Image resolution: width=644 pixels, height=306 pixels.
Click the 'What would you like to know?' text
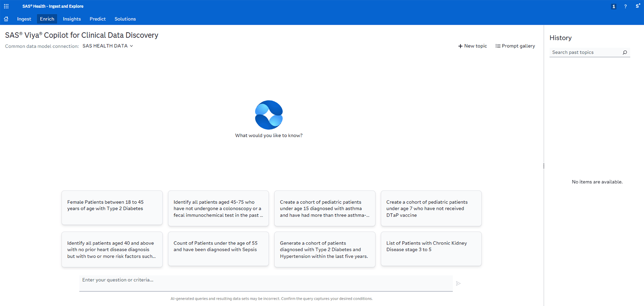tap(269, 135)
